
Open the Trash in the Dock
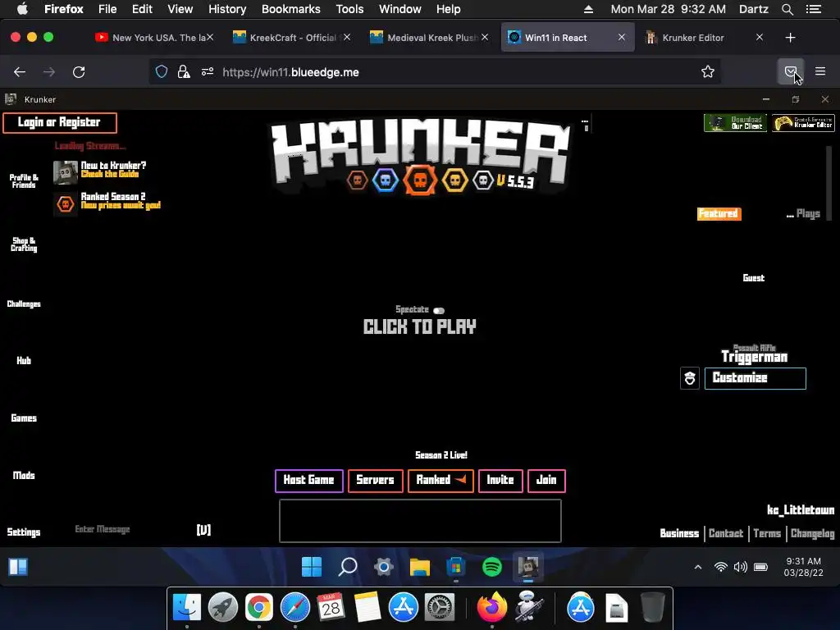tap(652, 608)
